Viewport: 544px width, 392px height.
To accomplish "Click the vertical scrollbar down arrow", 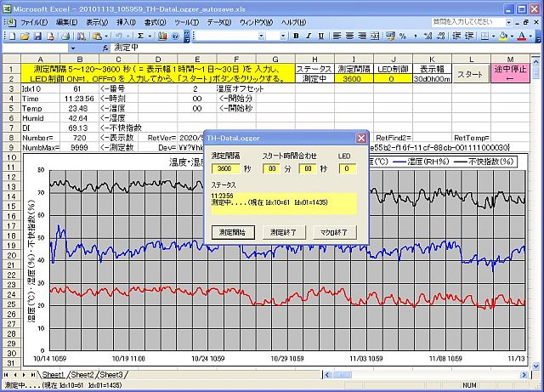I will 536,366.
